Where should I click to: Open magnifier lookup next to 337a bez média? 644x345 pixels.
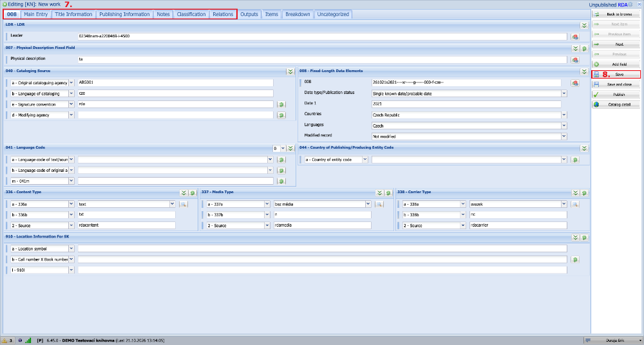[x=379, y=204]
